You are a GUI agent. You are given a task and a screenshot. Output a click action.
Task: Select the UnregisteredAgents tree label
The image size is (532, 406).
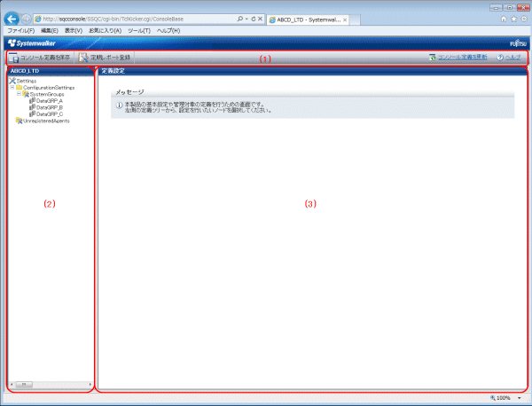(x=46, y=121)
